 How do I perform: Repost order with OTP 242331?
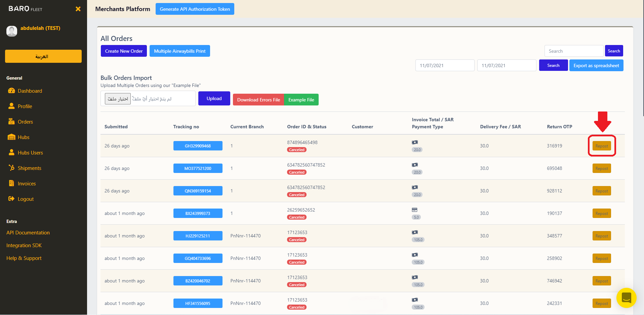pos(602,304)
